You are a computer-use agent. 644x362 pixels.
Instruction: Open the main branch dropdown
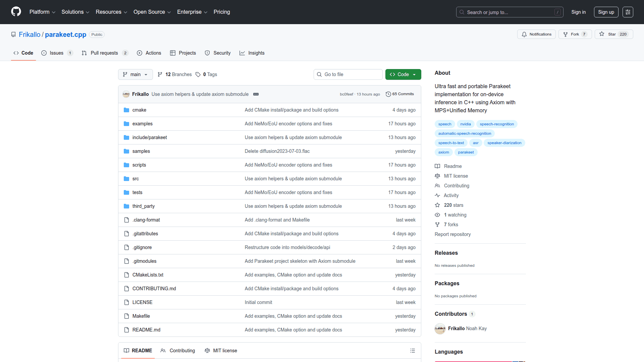pyautogui.click(x=135, y=74)
